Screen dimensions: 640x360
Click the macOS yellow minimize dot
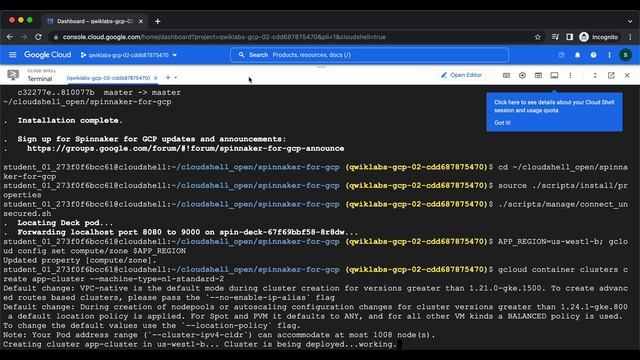pos(21,20)
